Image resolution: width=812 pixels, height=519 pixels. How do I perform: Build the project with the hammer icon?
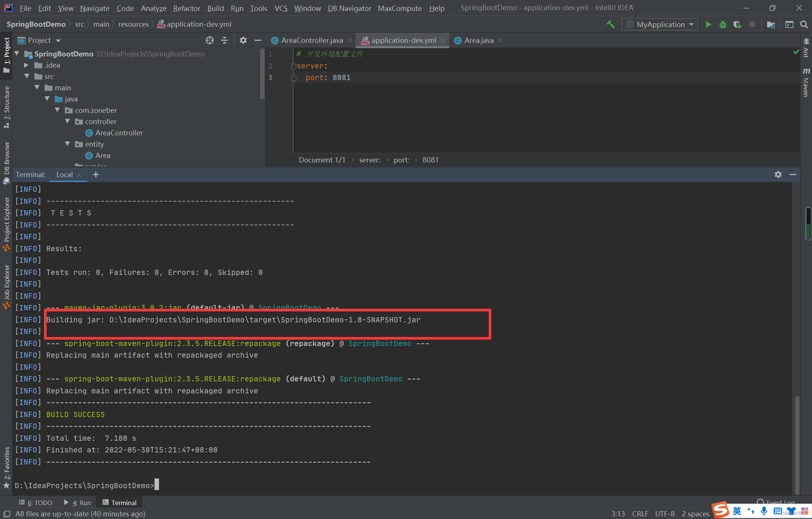click(x=610, y=24)
